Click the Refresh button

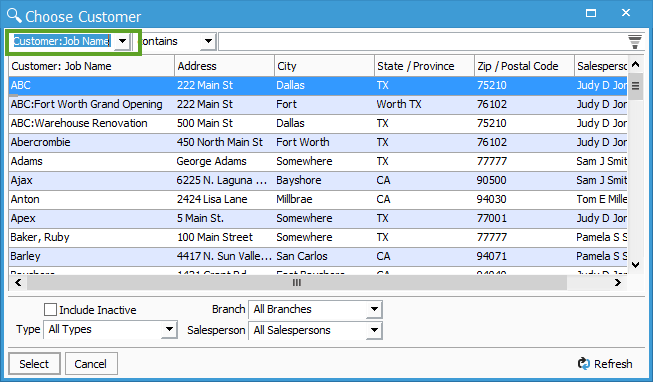[x=605, y=364]
